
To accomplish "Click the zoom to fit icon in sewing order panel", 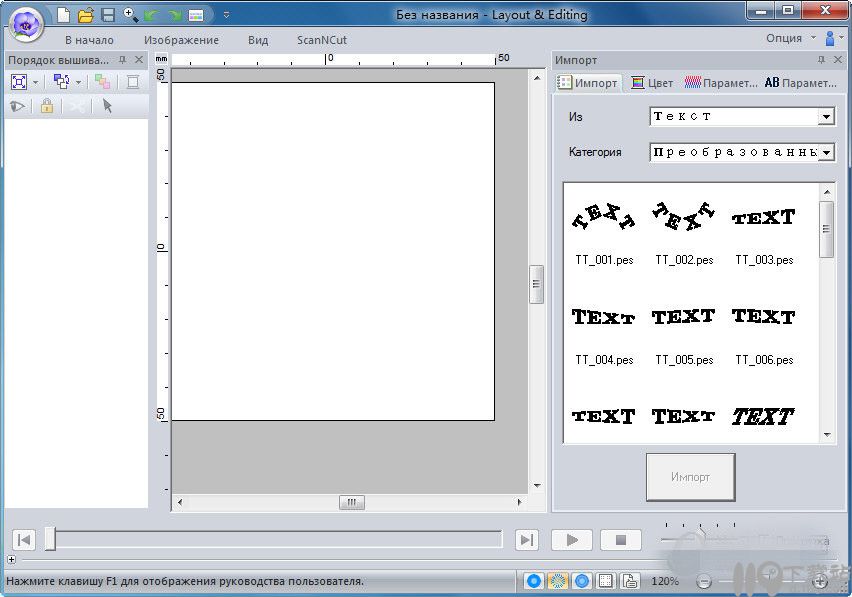I will pos(19,82).
